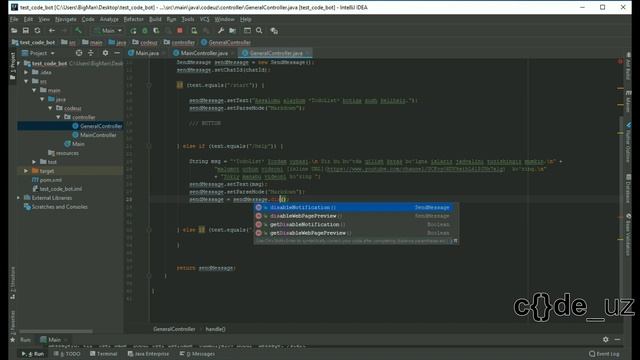Click the Back navigation arrow icon

52,31
